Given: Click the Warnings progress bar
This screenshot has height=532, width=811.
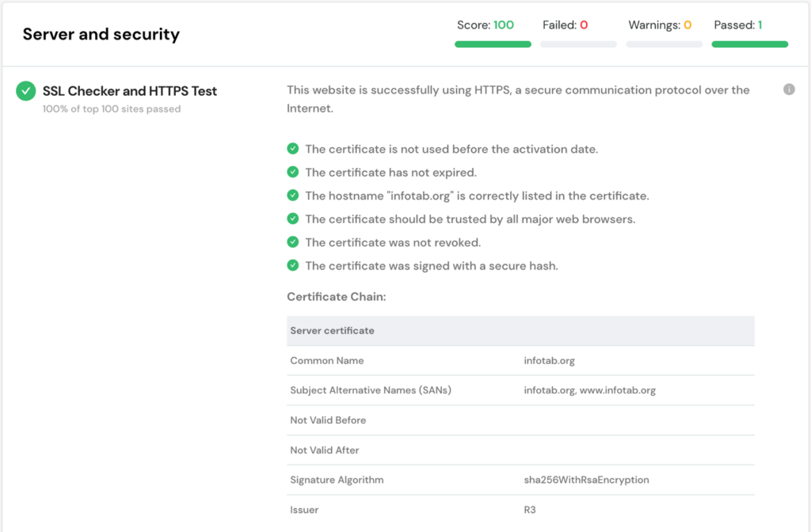Looking at the screenshot, I should pyautogui.click(x=664, y=44).
